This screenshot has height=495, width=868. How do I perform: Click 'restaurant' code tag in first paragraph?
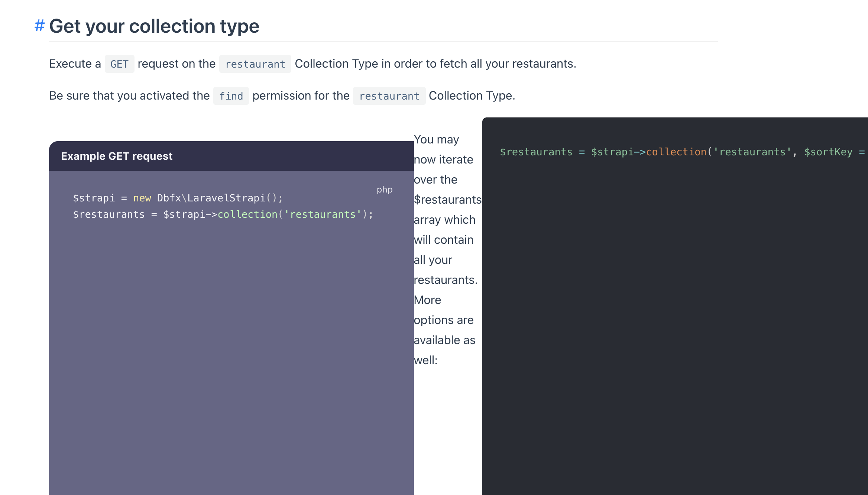pos(255,64)
